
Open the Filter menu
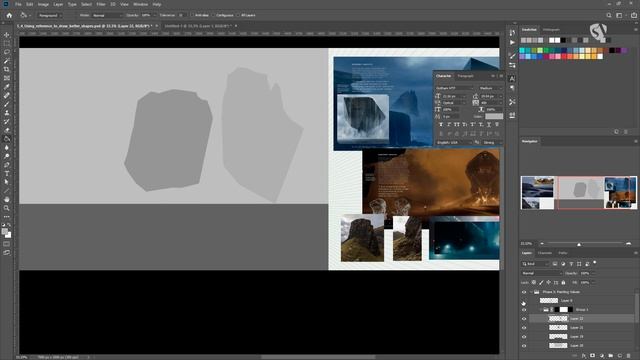(101, 4)
